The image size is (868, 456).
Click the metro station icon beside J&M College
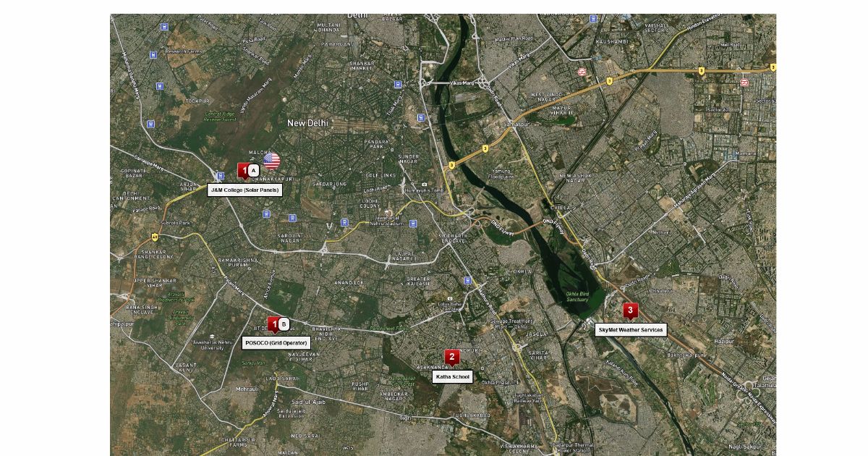pos(220,175)
